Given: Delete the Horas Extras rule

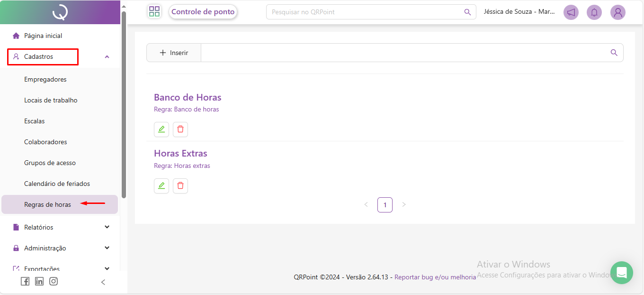Looking at the screenshot, I should 180,186.
